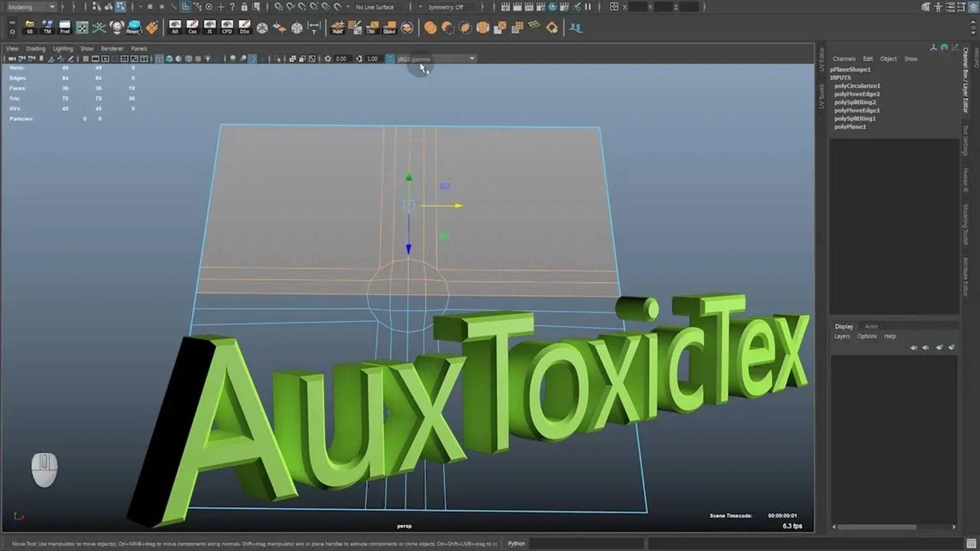The width and height of the screenshot is (980, 551).
Task: Open the Modeling menu set dropdown
Action: pos(31,7)
